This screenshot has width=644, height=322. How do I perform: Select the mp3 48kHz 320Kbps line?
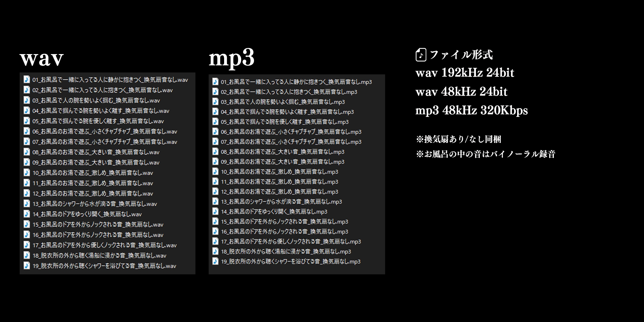pyautogui.click(x=471, y=110)
